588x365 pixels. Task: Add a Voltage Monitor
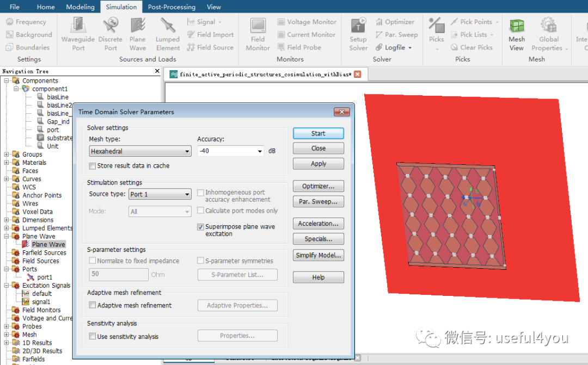pos(307,22)
